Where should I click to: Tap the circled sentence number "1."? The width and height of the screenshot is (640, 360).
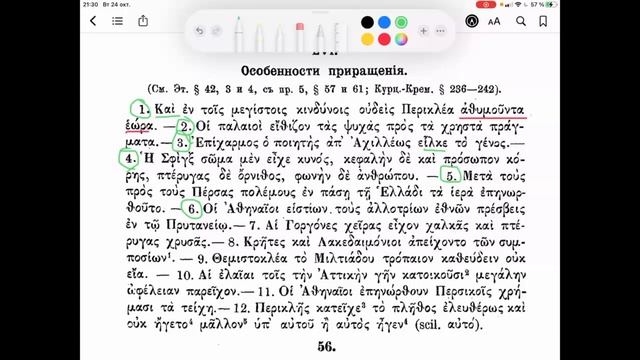coord(141,109)
